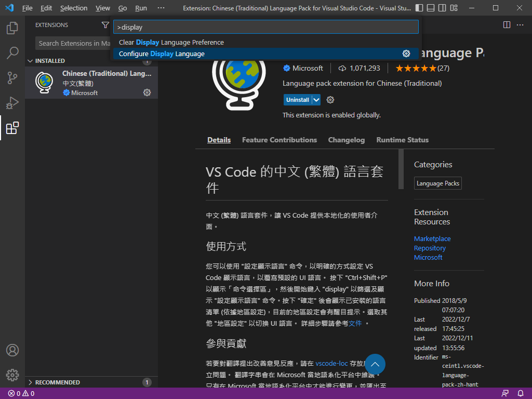The height and width of the screenshot is (399, 532).
Task: Select Configure Display Language command
Action: [266, 54]
